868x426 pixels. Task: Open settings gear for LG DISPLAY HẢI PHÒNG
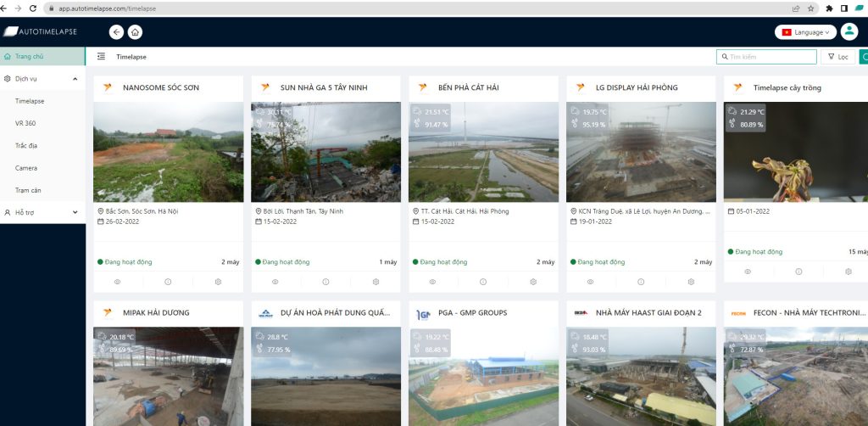(x=691, y=282)
